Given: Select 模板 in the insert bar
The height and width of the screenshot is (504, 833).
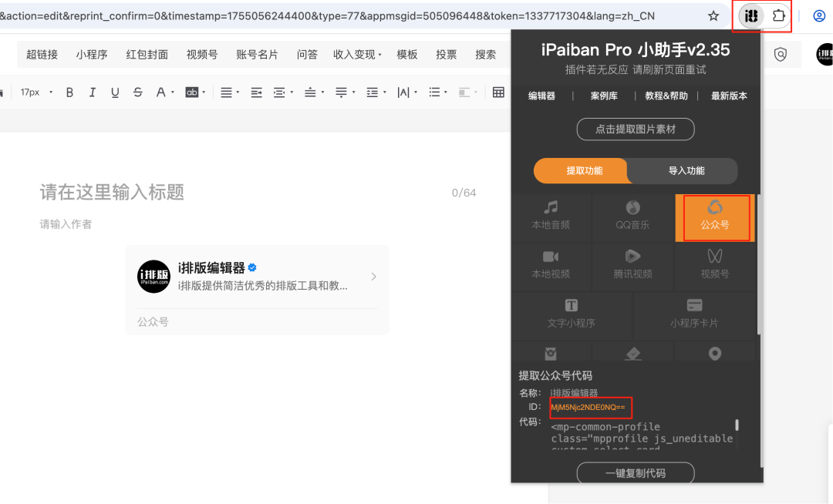Looking at the screenshot, I should pyautogui.click(x=407, y=54).
